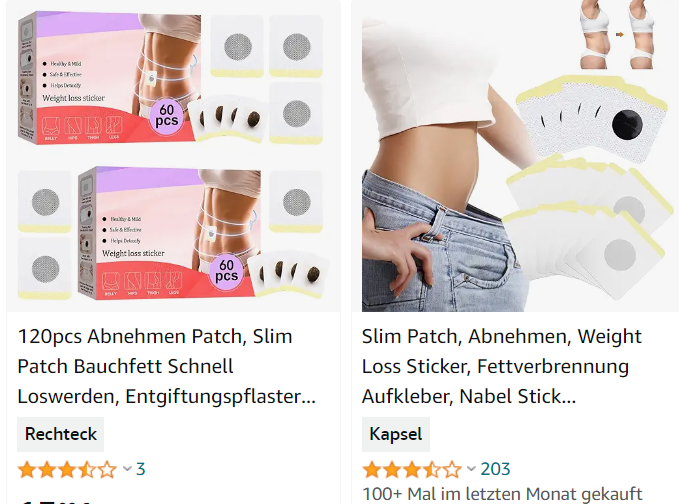679x504 pixels.
Task: Open the 3 reviews count link
Action: pyautogui.click(x=141, y=469)
